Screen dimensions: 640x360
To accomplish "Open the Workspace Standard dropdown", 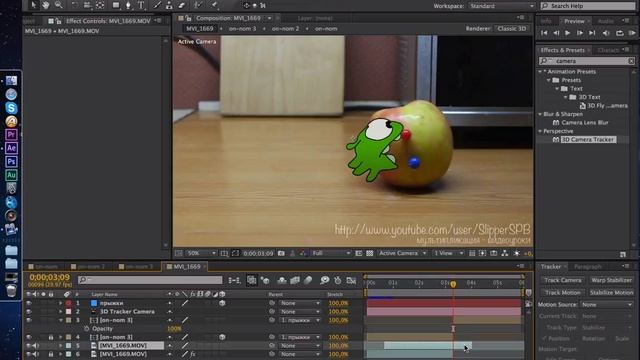I will [502, 6].
